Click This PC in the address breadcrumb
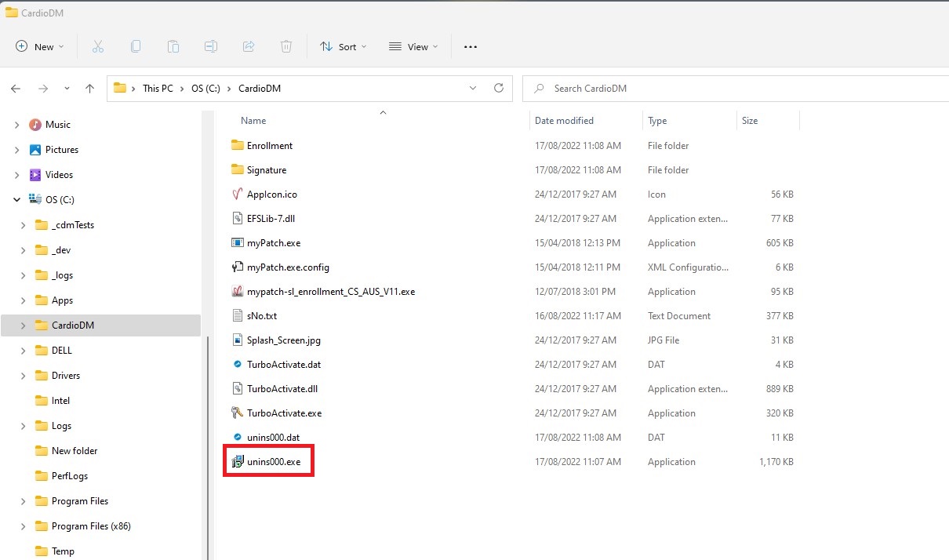Image resolution: width=949 pixels, height=560 pixels. coord(158,89)
